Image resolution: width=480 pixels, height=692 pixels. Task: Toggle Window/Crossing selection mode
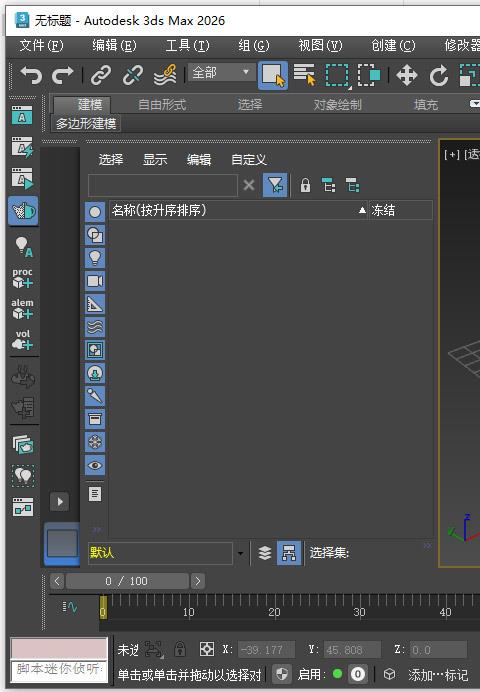tap(369, 75)
